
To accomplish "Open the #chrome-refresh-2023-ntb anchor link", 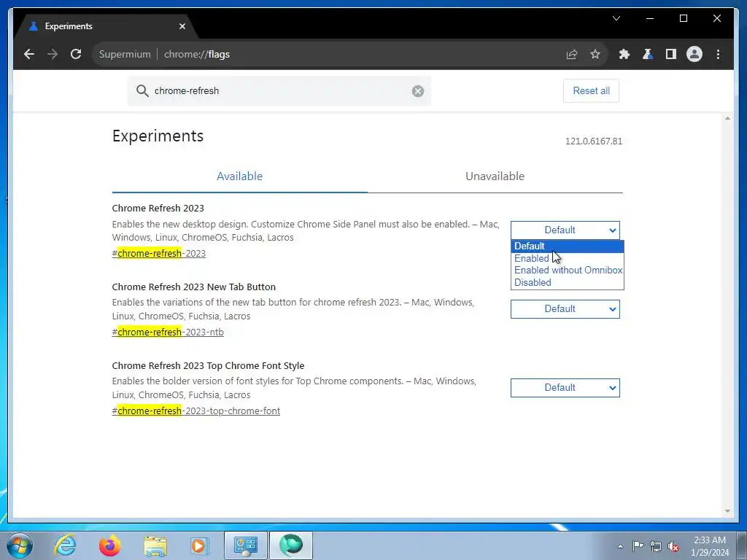I will pos(168,332).
